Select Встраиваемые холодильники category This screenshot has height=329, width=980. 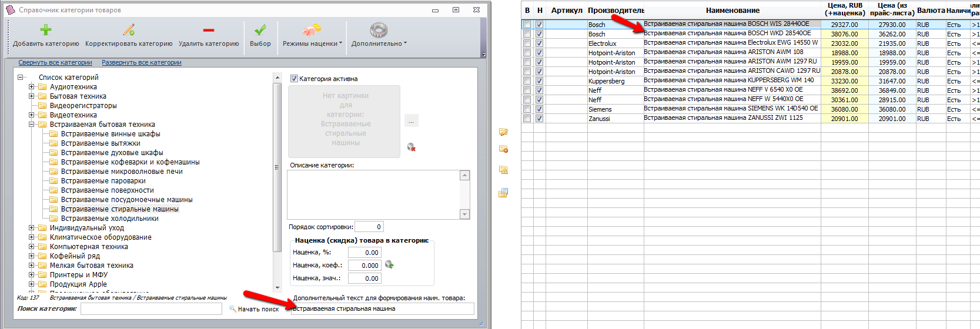point(110,219)
